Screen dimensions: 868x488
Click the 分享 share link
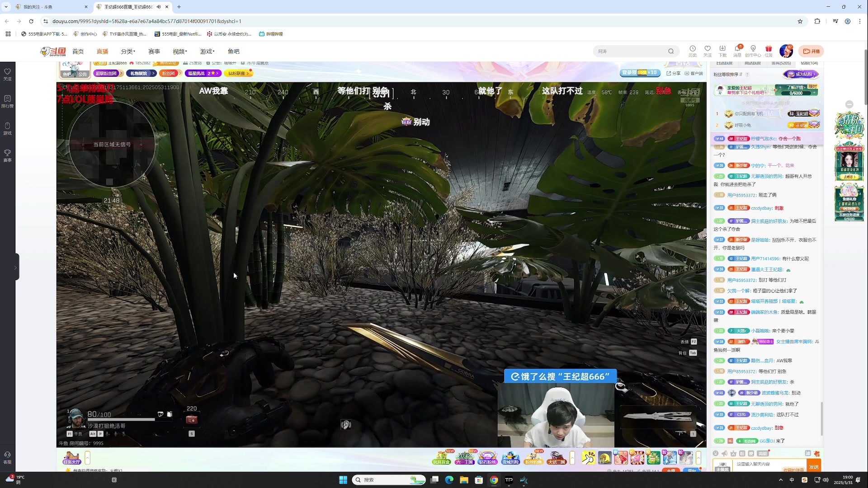(x=674, y=73)
